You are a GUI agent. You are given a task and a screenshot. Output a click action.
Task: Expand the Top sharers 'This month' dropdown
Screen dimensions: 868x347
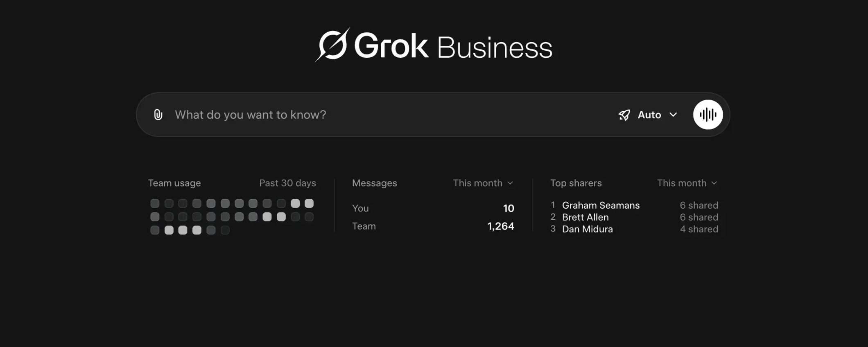click(687, 183)
